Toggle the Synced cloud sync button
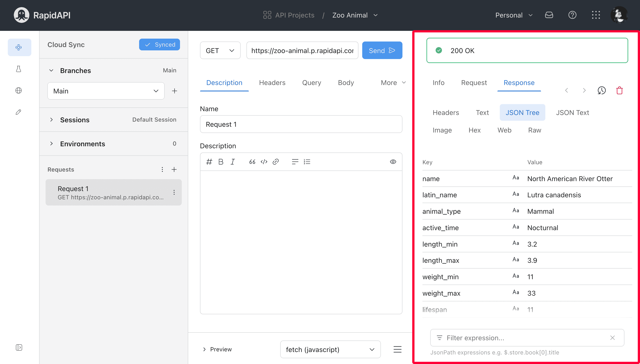 (159, 44)
